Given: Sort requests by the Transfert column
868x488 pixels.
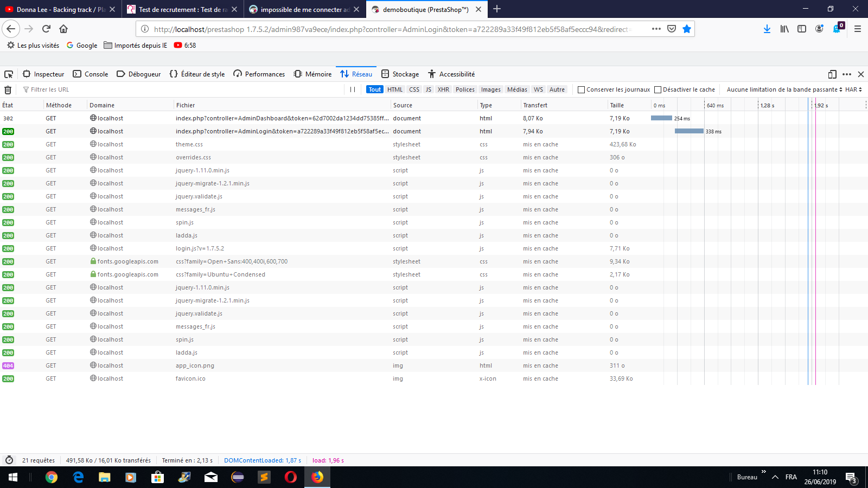Looking at the screenshot, I should [564, 105].
